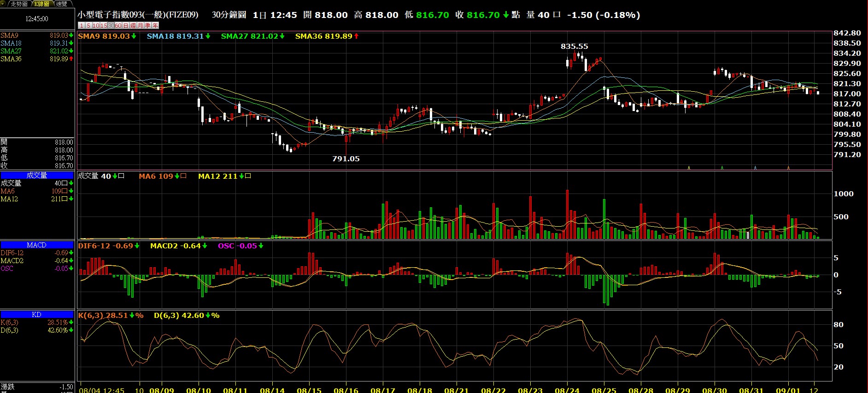Switch to the daily 日 timeframe

126,25
